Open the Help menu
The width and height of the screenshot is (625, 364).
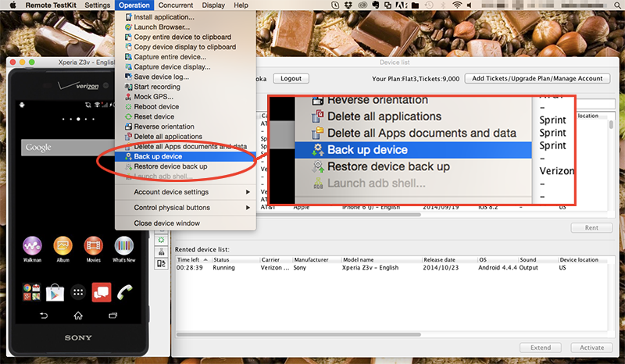coord(241,5)
